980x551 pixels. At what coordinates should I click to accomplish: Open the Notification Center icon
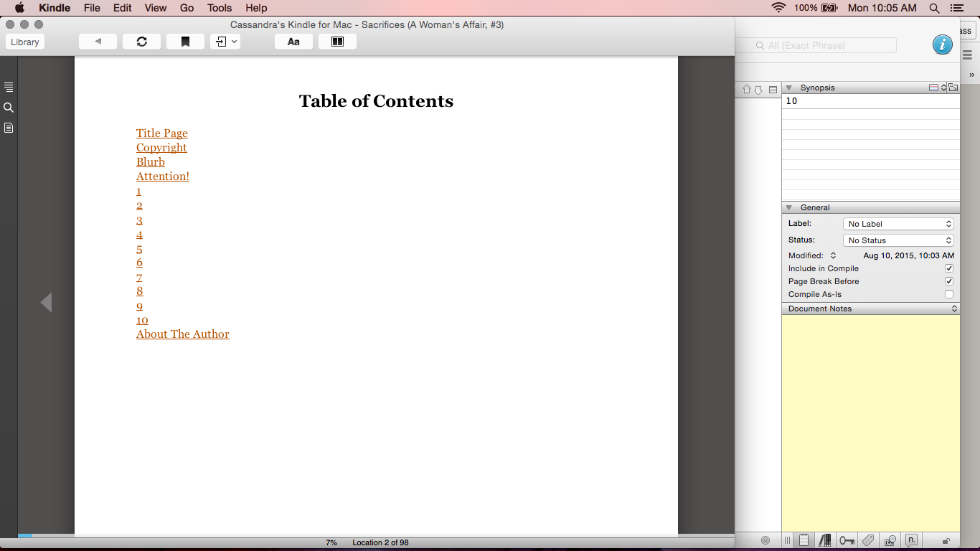click(x=956, y=8)
